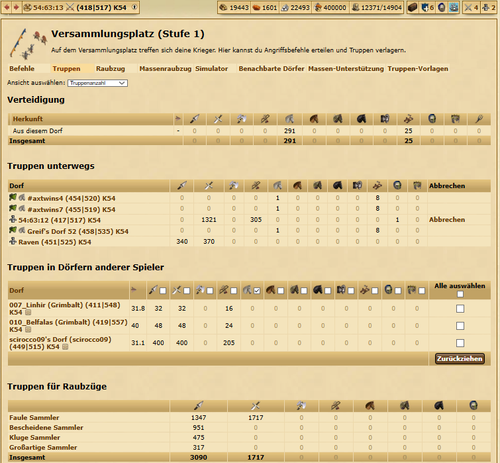Click militia unit icon in Verteidigung header
The image size is (500, 463).
pyautogui.click(x=479, y=119)
